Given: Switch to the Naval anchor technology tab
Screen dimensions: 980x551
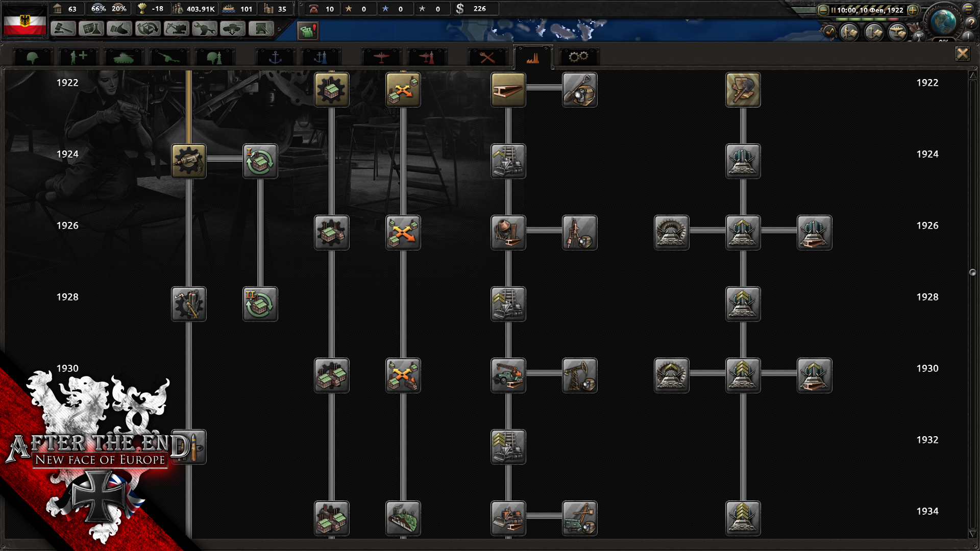Looking at the screenshot, I should (275, 57).
